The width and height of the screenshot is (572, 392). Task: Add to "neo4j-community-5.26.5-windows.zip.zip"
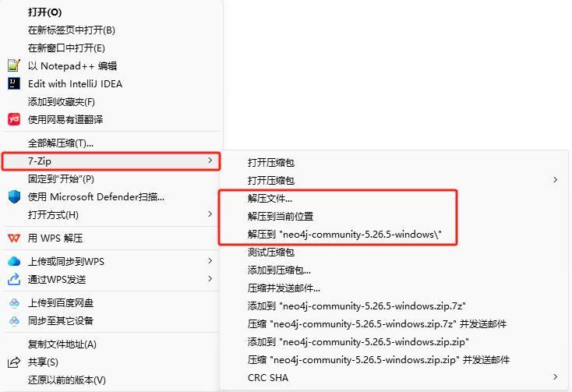click(x=358, y=341)
